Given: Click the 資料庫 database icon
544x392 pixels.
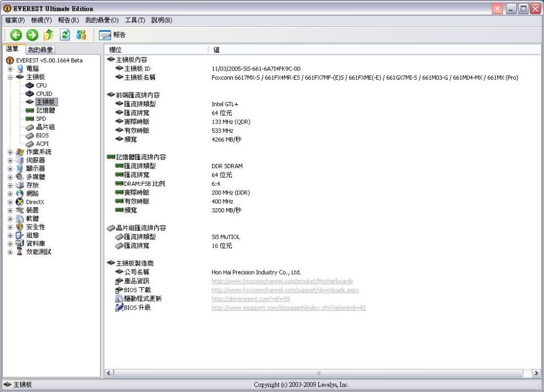Looking at the screenshot, I should point(20,243).
